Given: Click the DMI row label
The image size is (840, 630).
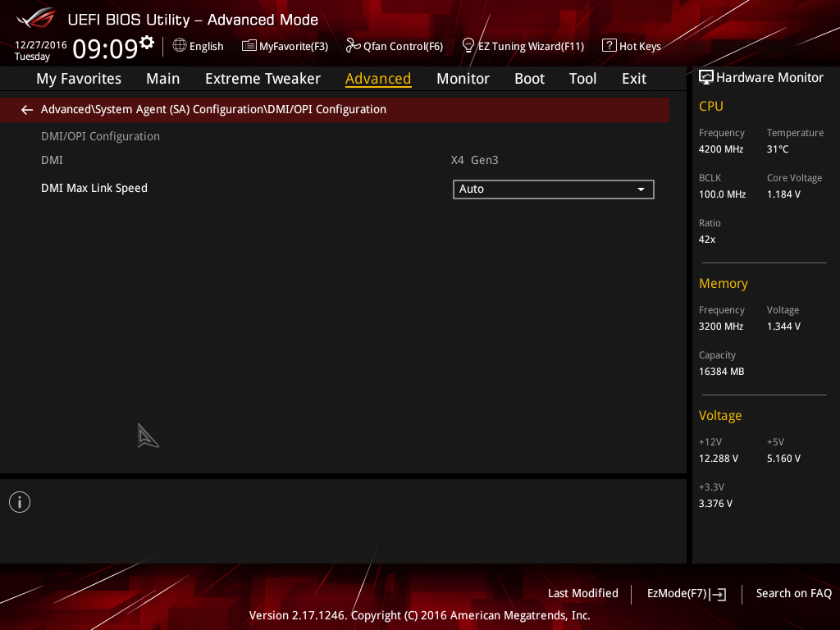Looking at the screenshot, I should click(x=52, y=160).
